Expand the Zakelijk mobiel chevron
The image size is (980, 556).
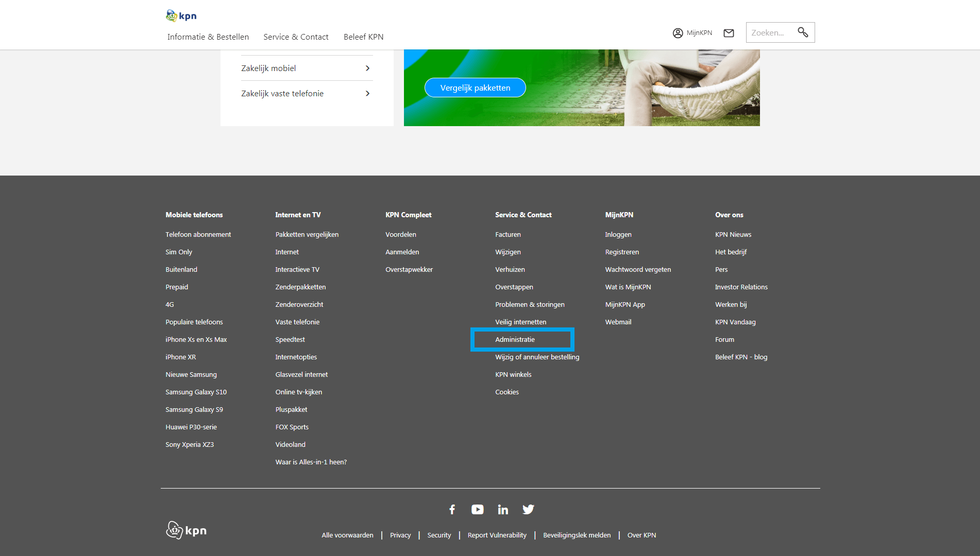(x=367, y=68)
